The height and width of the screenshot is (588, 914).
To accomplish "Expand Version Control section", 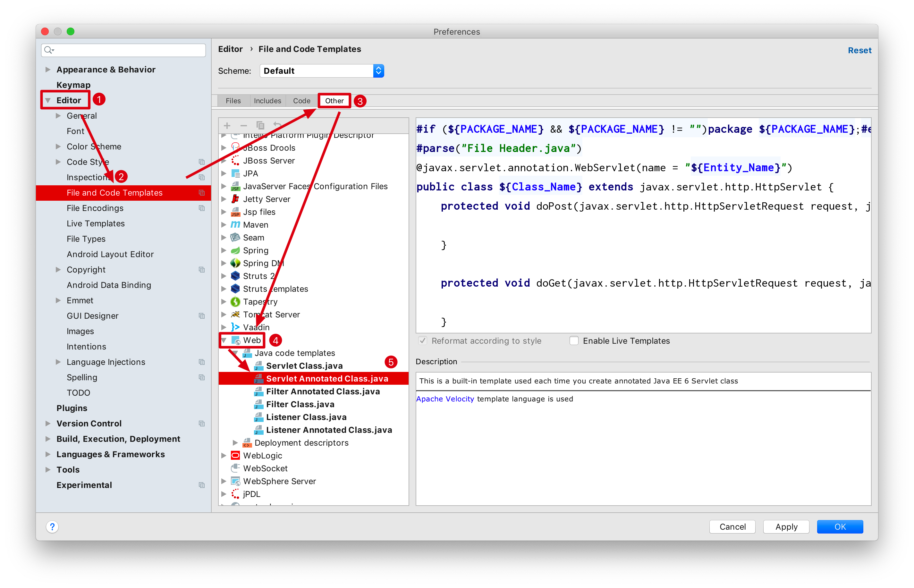I will pyautogui.click(x=48, y=424).
